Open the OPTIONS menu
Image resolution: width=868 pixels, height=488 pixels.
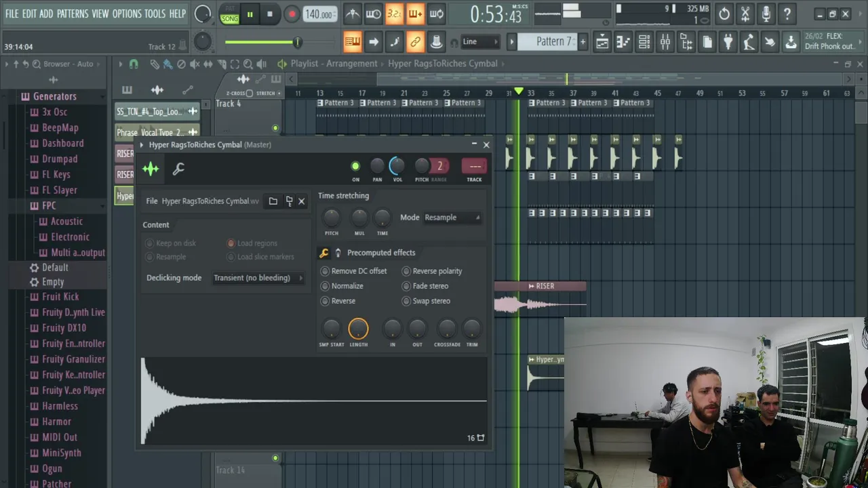[127, 14]
